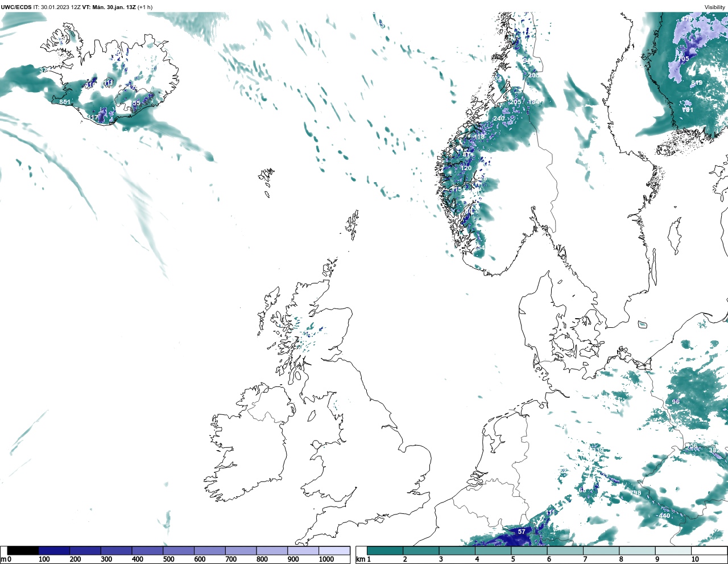Viewport: 728px width, 564px height.
Task: Select the 300–400 m legend segment
Action: [116, 550]
